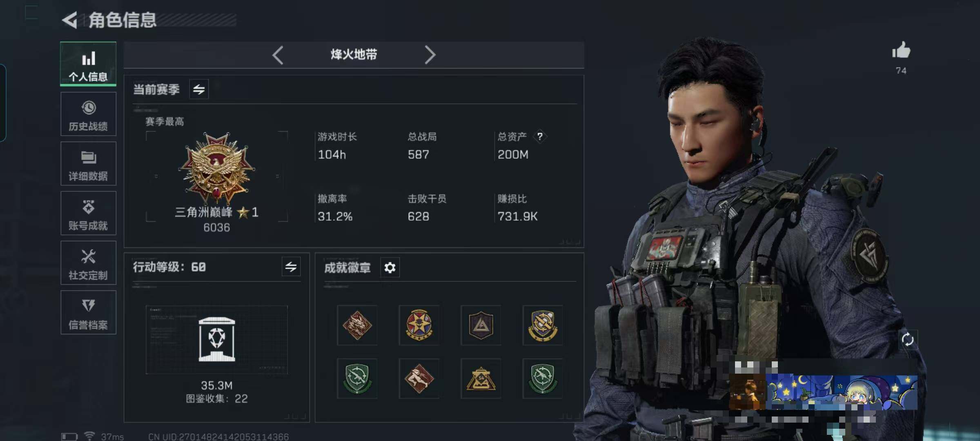Open the 历史战绩 tab

click(88, 114)
